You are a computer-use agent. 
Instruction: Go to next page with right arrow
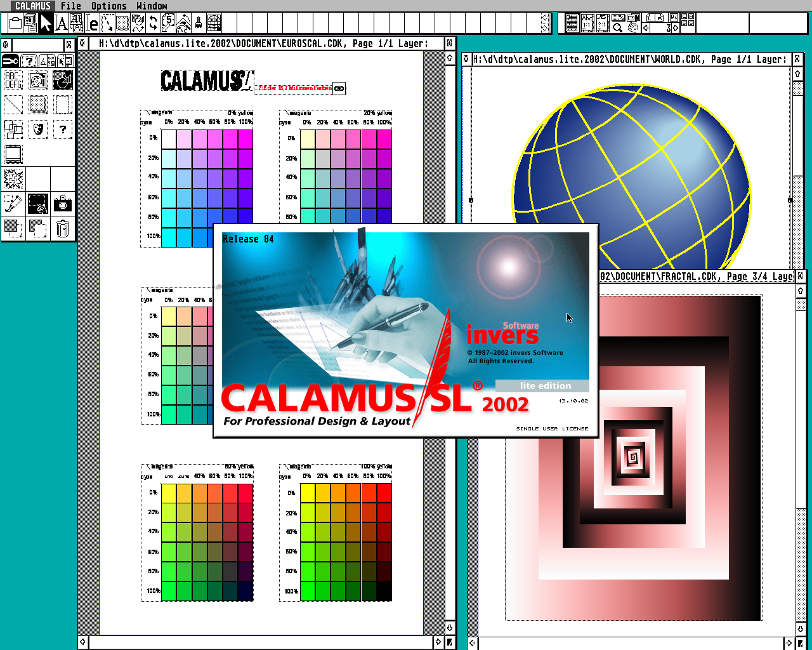pos(676,28)
